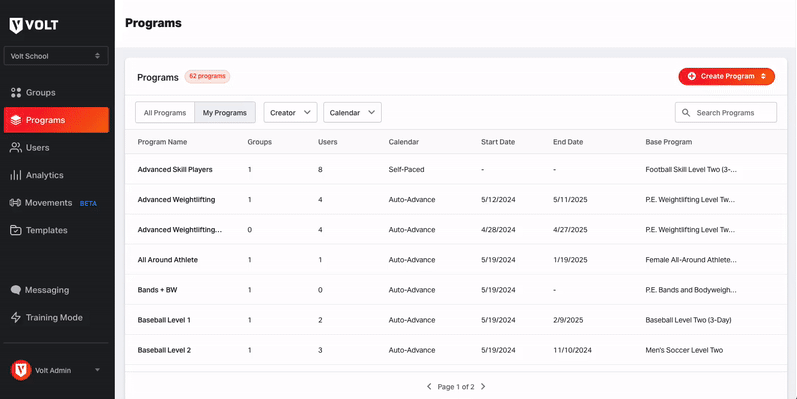Click the Analytics bar chart icon

click(x=16, y=175)
